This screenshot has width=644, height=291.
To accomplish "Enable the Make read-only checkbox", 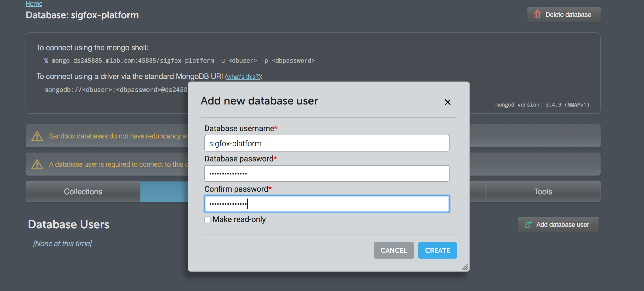I will pyautogui.click(x=208, y=220).
